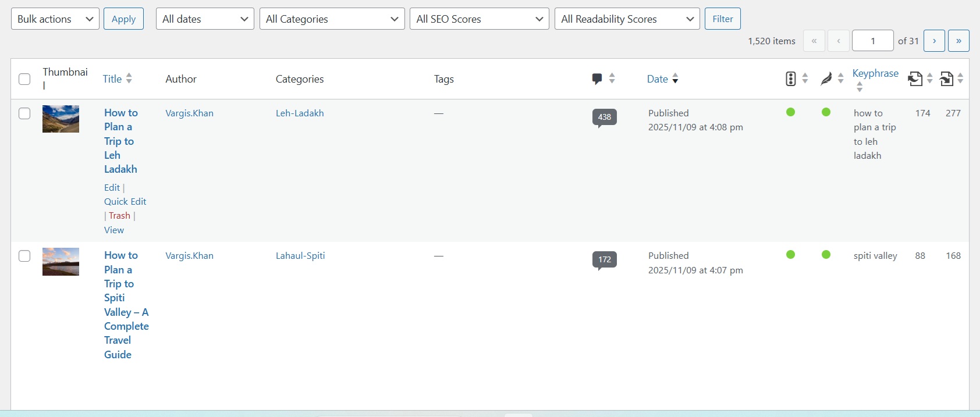Sort posts by Title column header
This screenshot has height=417, width=980.
tap(112, 79)
